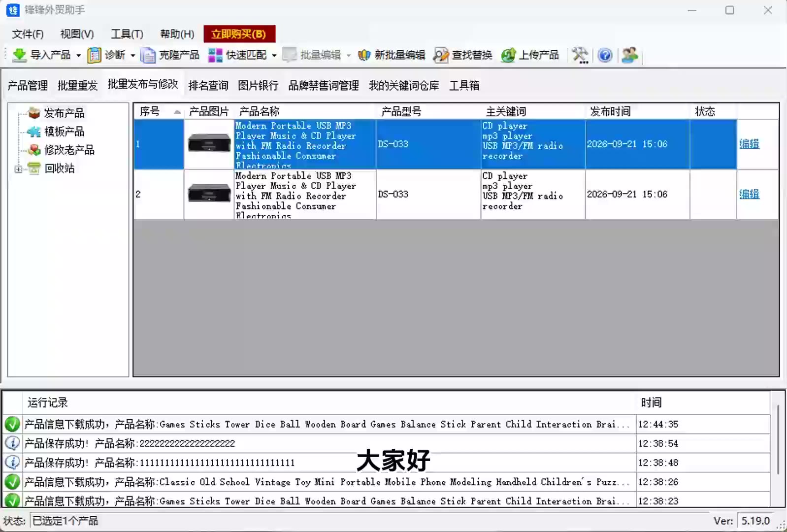Screen dimensions: 787x532
Task: Open the Help (帮助) menu
Action: point(177,34)
